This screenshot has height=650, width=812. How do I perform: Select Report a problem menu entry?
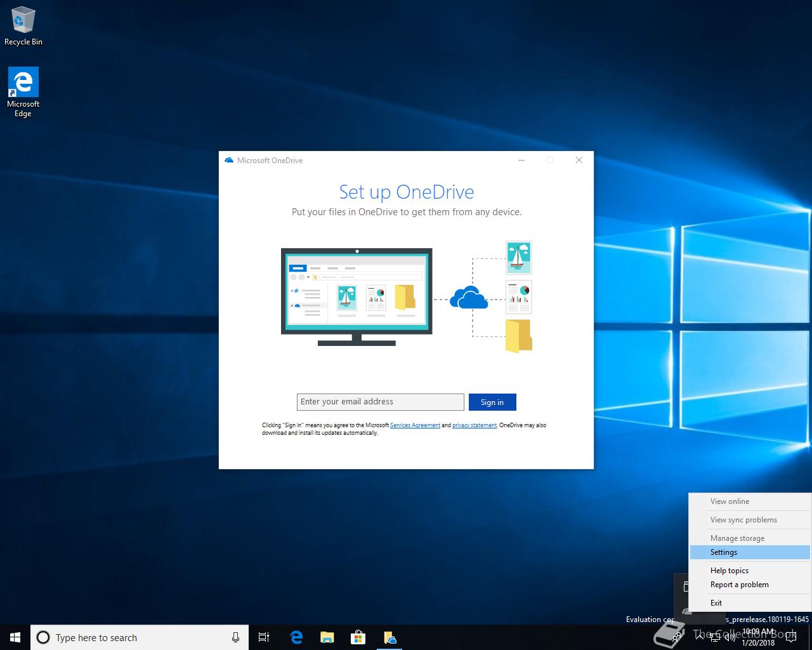pos(750,585)
